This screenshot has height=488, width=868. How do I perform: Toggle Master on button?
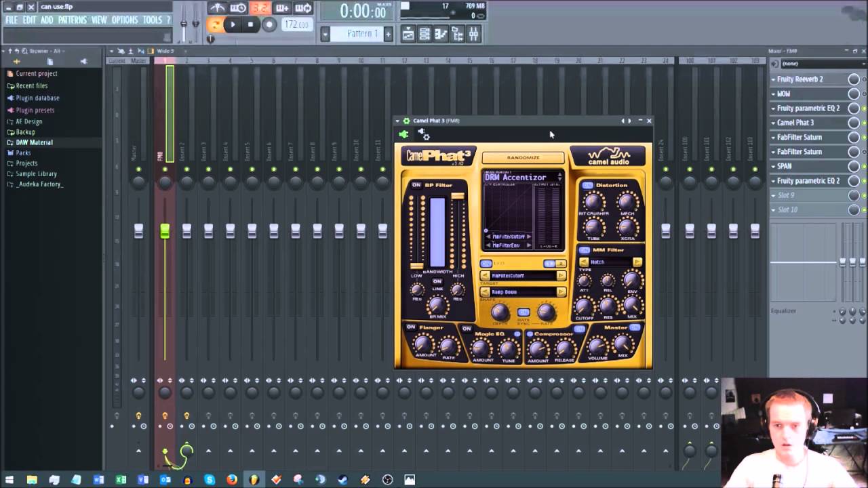[635, 327]
